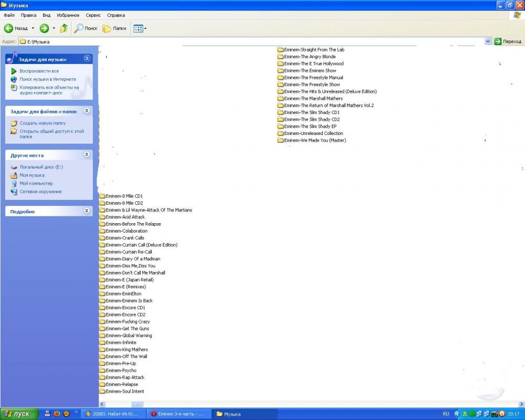525x420 pixels.
Task: Expand hidden tray icons arrow
Action: pos(456,414)
